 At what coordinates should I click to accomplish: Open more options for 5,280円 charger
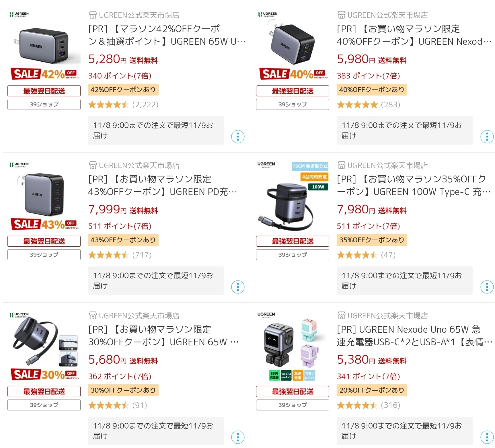tap(238, 137)
